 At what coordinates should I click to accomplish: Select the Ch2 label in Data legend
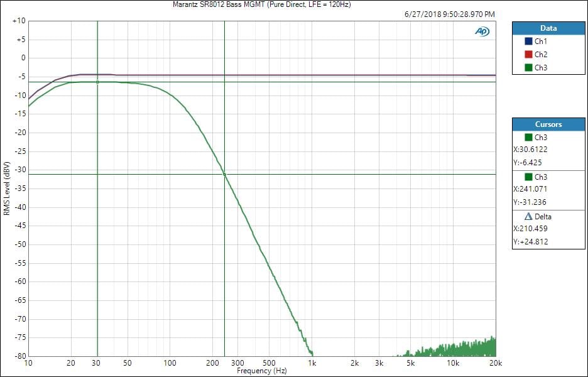tap(541, 55)
